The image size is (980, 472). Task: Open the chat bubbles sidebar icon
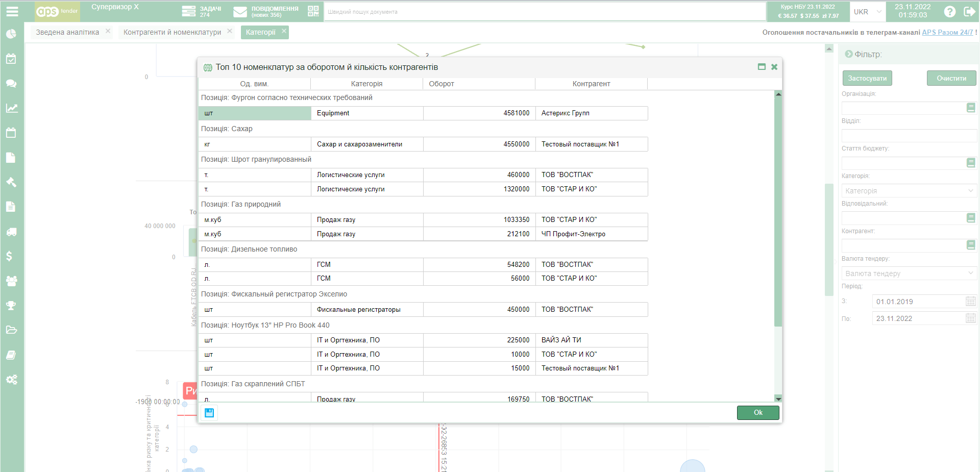tap(11, 83)
